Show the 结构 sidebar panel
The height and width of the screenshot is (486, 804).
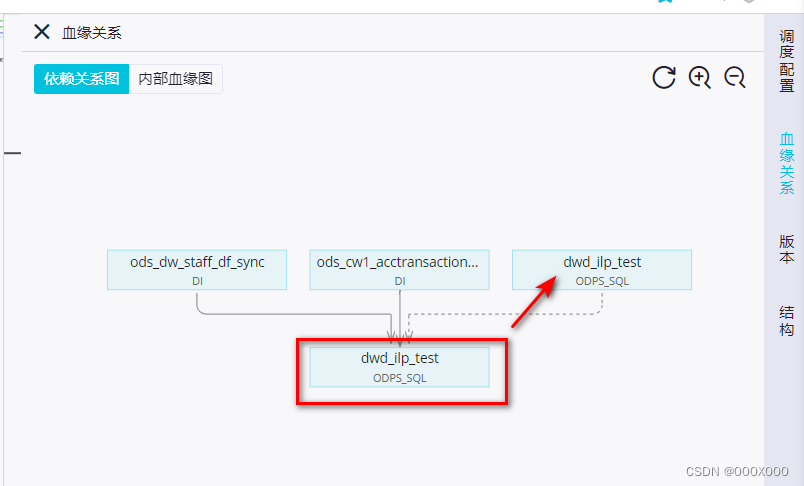pyautogui.click(x=787, y=320)
